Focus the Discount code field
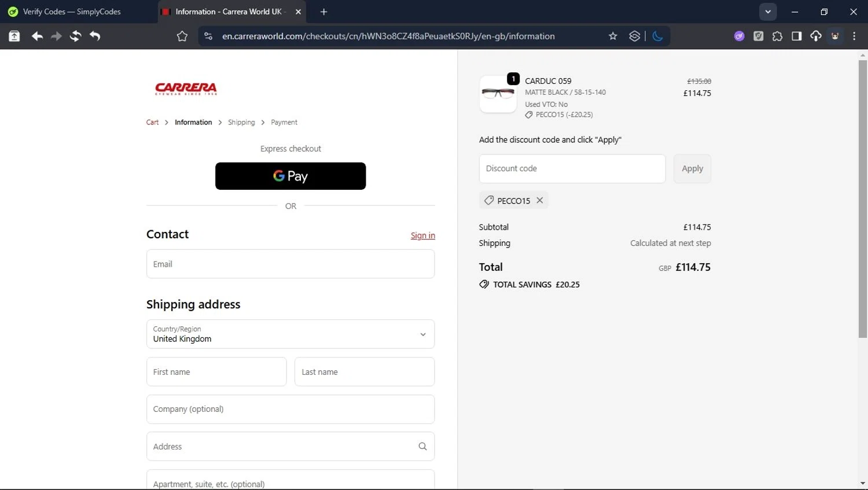This screenshot has width=868, height=490. tap(572, 168)
